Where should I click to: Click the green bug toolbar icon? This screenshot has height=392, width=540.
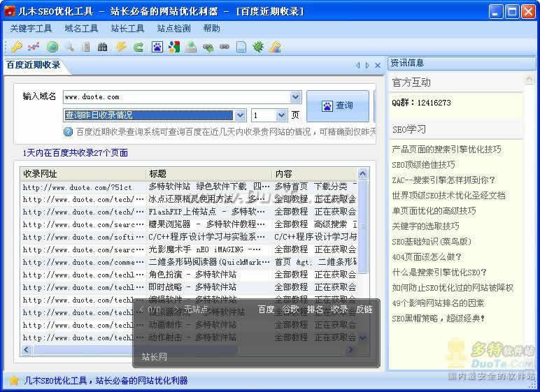[x=258, y=46]
